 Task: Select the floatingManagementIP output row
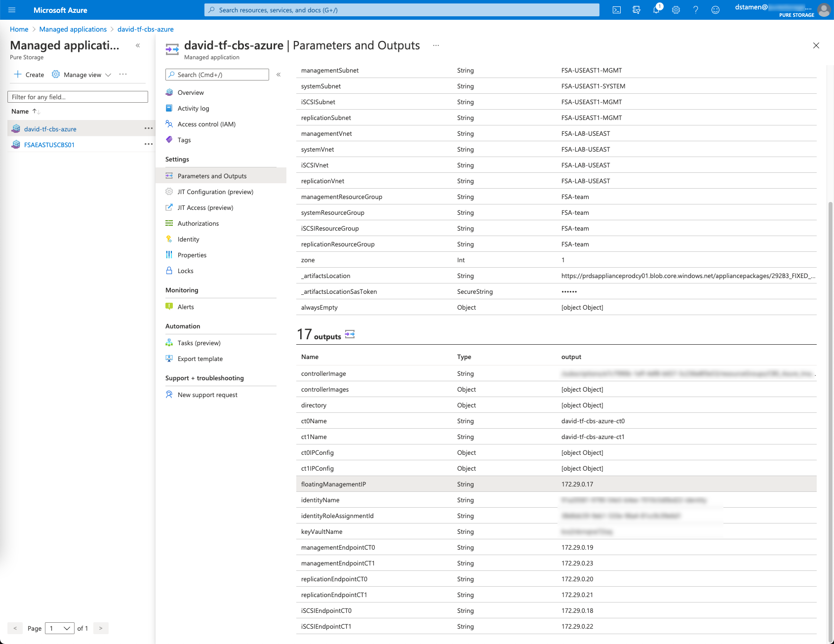point(556,484)
